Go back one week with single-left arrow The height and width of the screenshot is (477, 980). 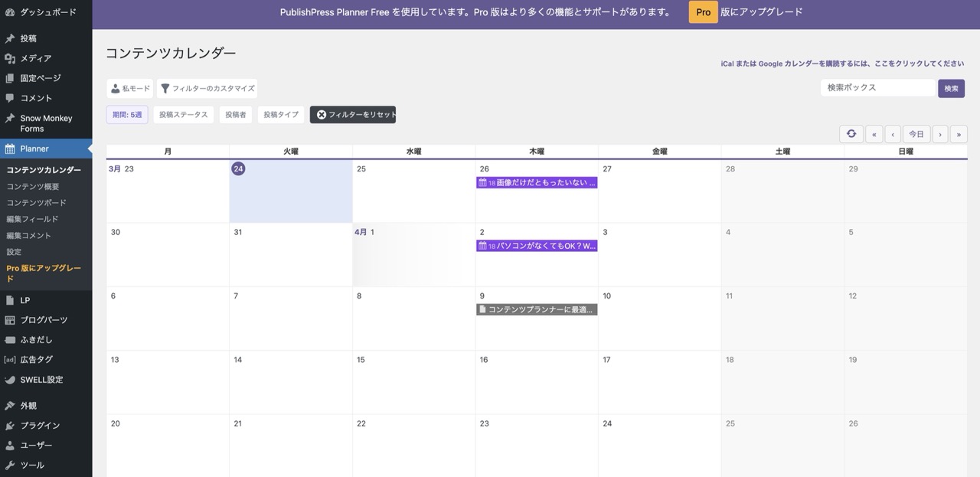pos(893,134)
